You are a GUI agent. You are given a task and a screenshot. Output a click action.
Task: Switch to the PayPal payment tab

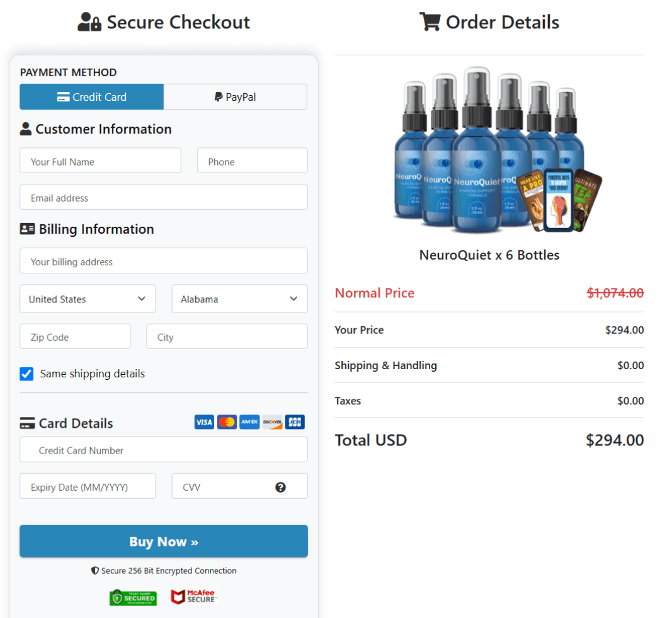click(236, 97)
